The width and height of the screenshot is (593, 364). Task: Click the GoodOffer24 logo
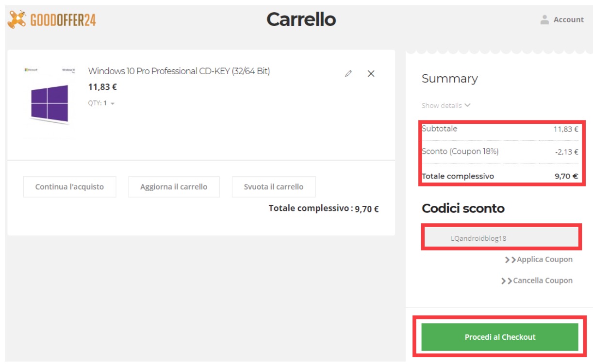tap(51, 19)
